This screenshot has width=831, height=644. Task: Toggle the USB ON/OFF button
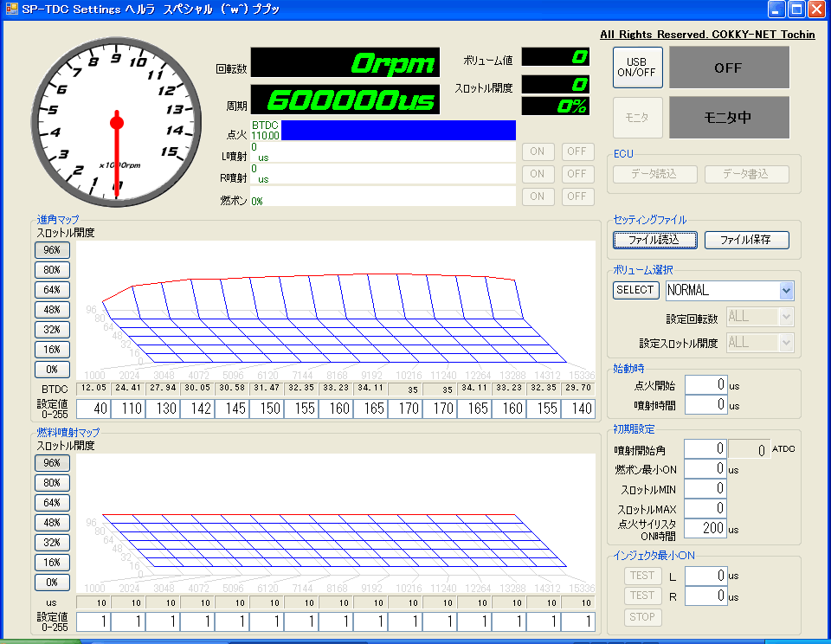(x=638, y=68)
